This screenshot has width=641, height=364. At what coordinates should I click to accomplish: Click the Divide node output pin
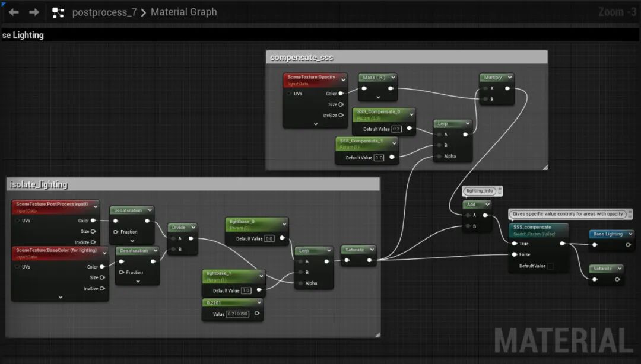[x=191, y=238]
